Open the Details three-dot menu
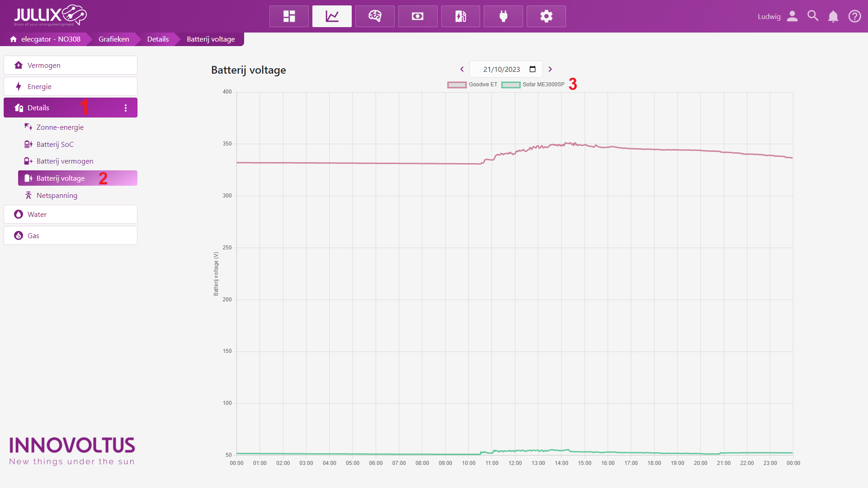This screenshot has height=488, width=868. pyautogui.click(x=126, y=108)
